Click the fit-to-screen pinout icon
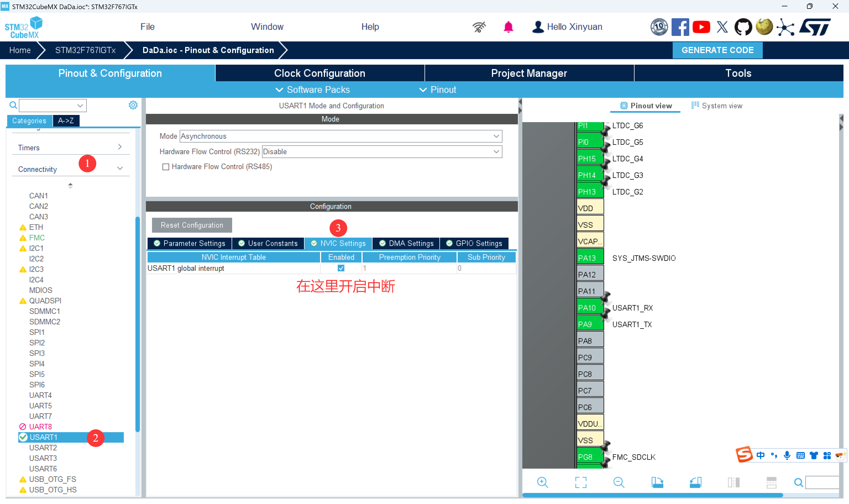Screen dimensions: 849x504 (x=580, y=482)
